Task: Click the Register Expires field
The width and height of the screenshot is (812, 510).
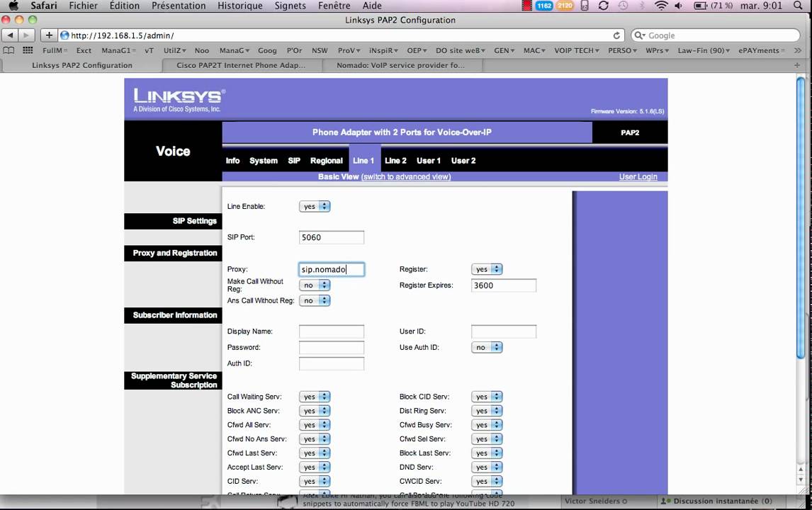Action: pyautogui.click(x=504, y=285)
